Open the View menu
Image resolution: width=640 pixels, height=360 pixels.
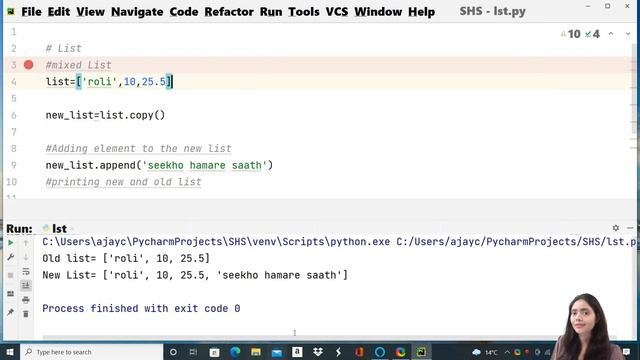90,12
